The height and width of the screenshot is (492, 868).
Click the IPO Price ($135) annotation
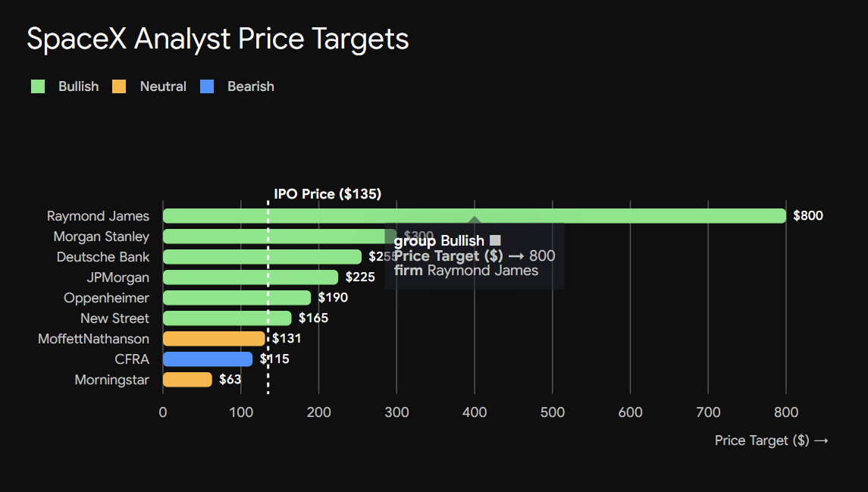point(327,194)
